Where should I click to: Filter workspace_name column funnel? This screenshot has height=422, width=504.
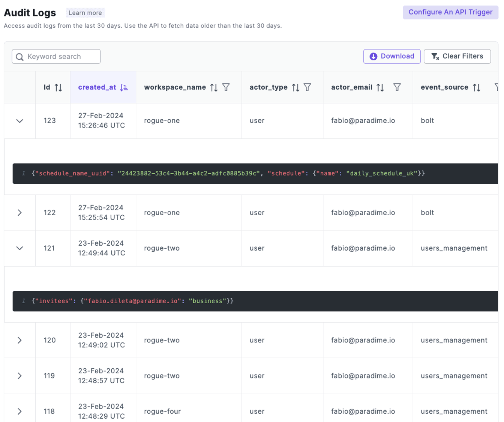coord(226,87)
